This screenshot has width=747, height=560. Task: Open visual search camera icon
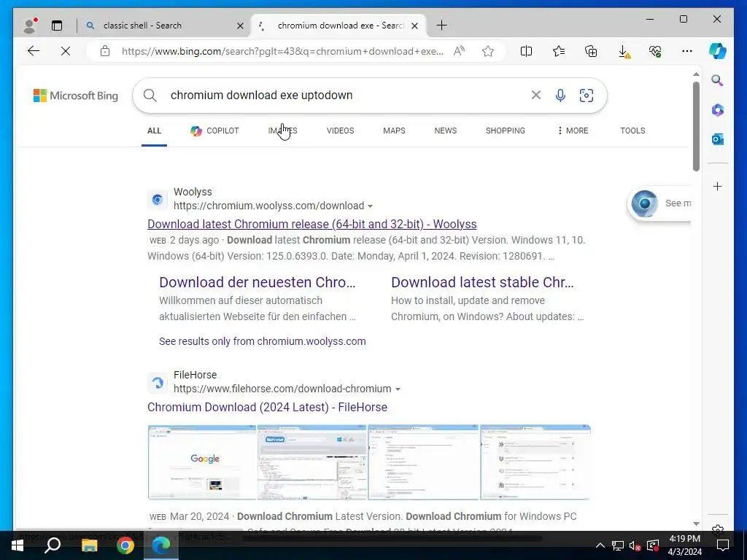[587, 96]
